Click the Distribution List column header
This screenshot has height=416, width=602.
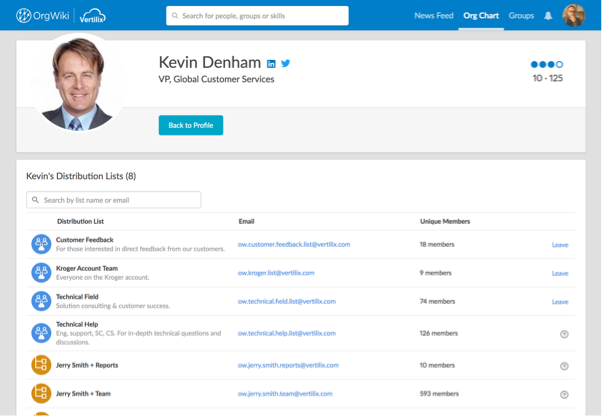point(80,221)
